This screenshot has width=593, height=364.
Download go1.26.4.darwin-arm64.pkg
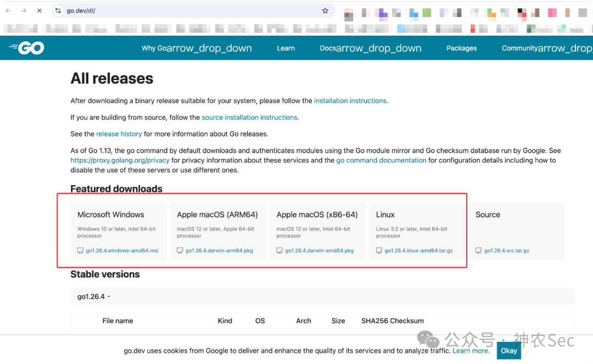click(219, 250)
